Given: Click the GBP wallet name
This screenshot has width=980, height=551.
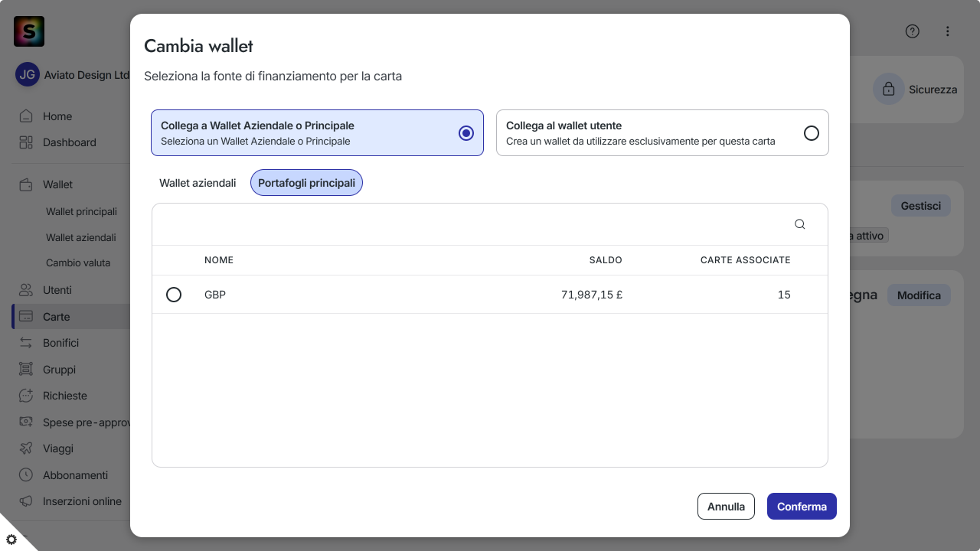Looking at the screenshot, I should click(x=215, y=295).
